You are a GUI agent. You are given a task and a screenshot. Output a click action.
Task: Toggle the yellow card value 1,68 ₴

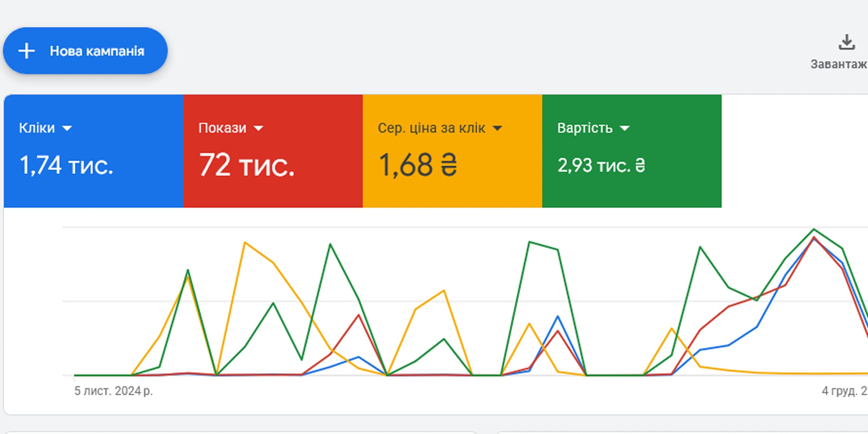[x=418, y=165]
